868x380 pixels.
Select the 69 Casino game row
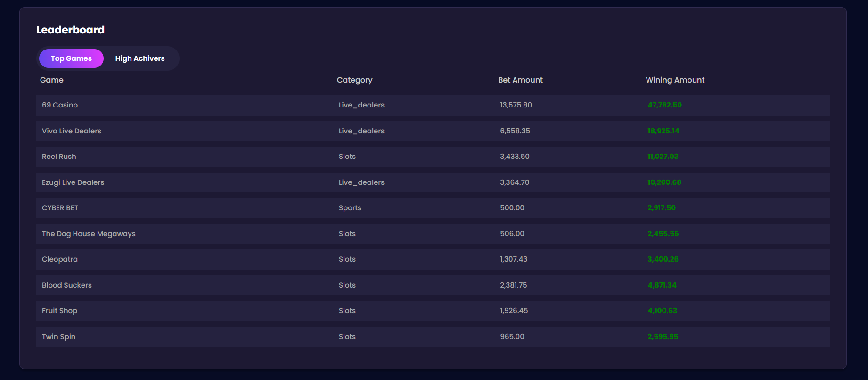[60, 105]
